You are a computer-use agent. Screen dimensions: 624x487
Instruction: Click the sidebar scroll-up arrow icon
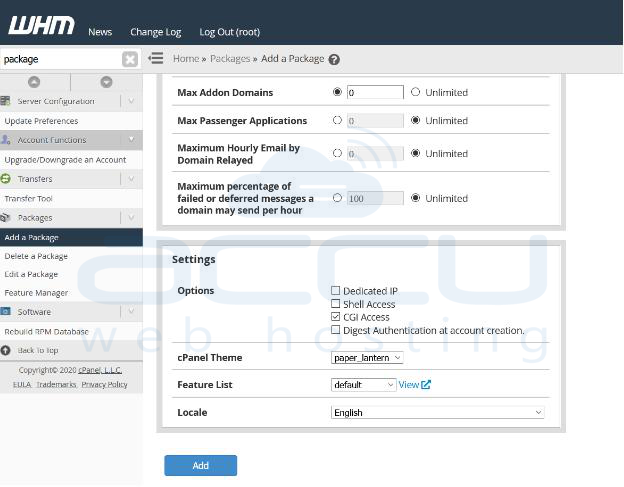[x=34, y=82]
